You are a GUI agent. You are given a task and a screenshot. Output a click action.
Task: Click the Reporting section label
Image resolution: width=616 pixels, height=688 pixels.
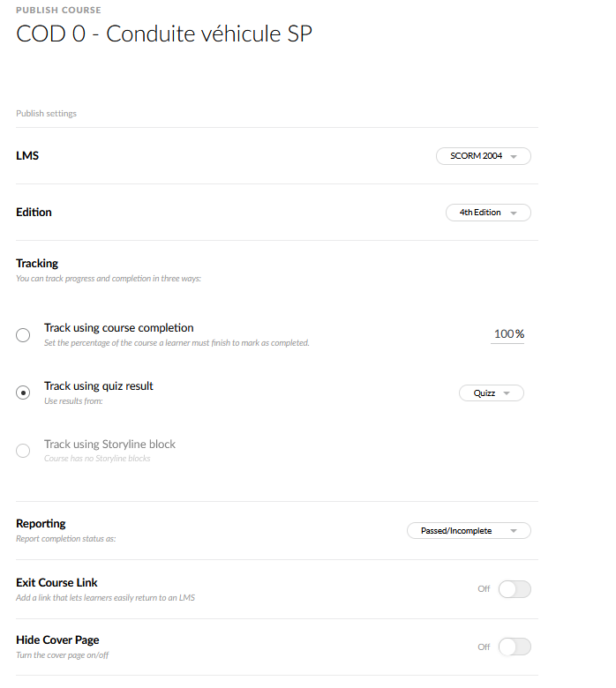pos(41,524)
